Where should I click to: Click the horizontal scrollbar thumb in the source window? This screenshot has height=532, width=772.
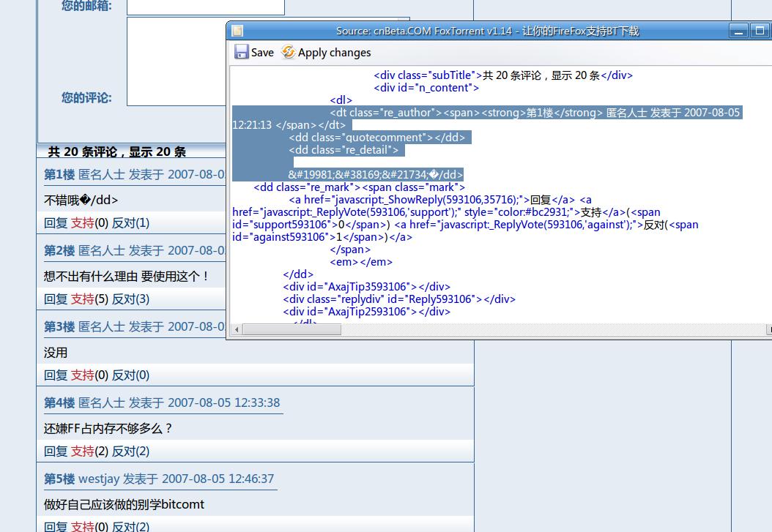pyautogui.click(x=292, y=329)
